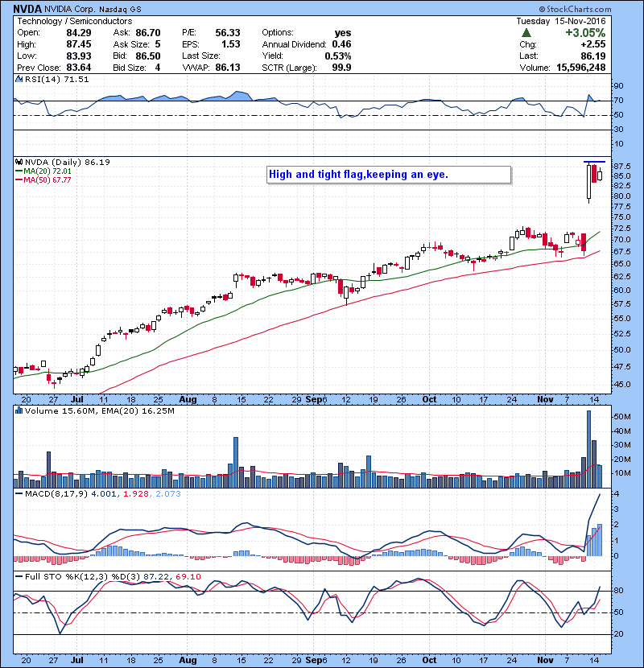Viewport: 644px width, 668px height.
Task: Click the RSI(14) panel chart icon
Action: [x=19, y=79]
